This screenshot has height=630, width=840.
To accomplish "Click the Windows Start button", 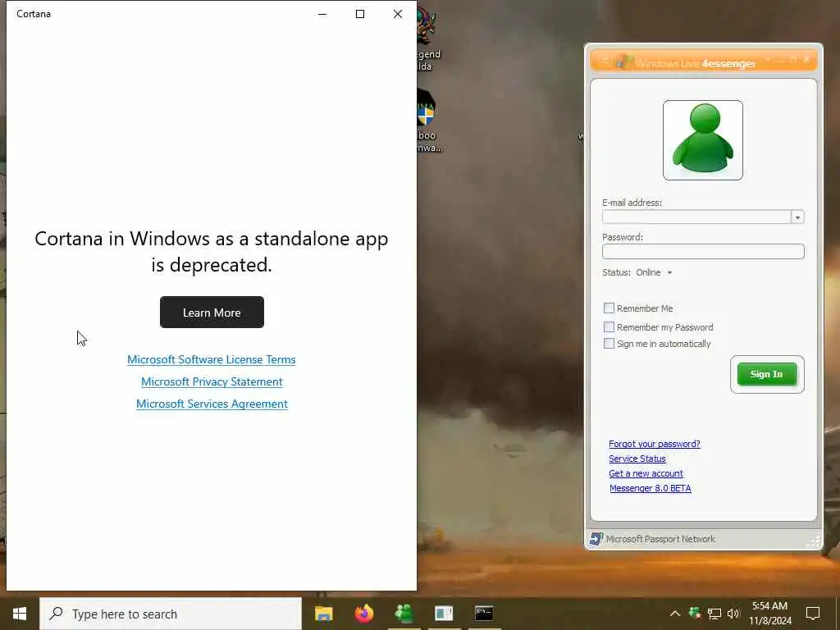I will (20, 614).
